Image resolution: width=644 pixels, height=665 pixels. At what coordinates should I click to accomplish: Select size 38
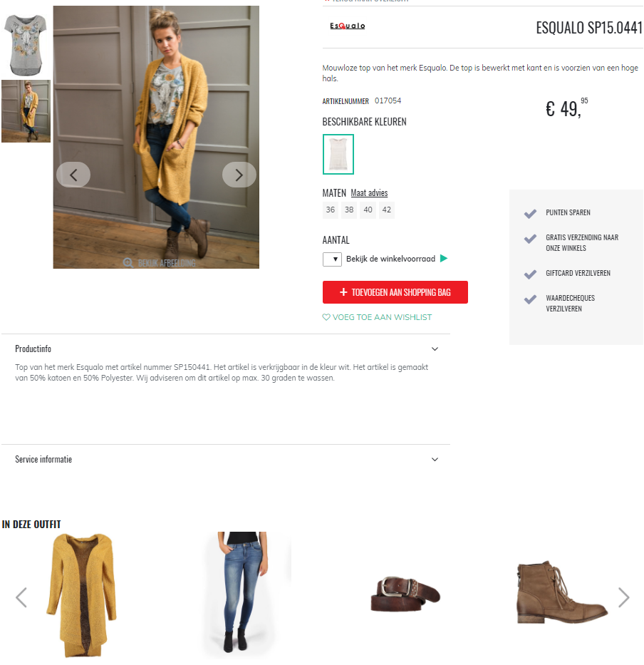pyautogui.click(x=349, y=210)
